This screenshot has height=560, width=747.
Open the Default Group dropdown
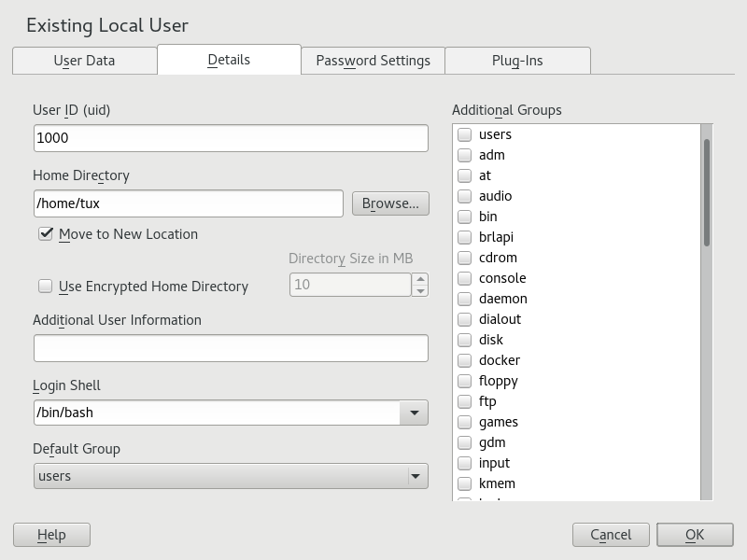click(x=230, y=476)
